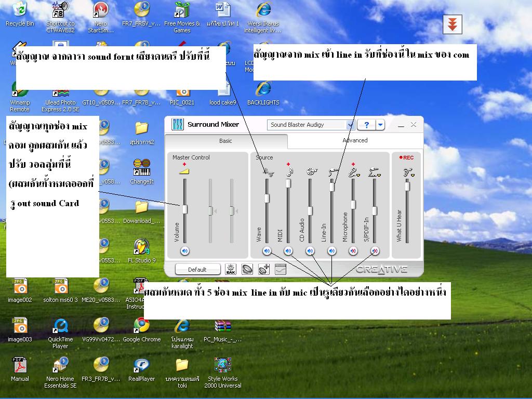Expand the MIDI red plus options
532x399 pixels.
(x=288, y=164)
